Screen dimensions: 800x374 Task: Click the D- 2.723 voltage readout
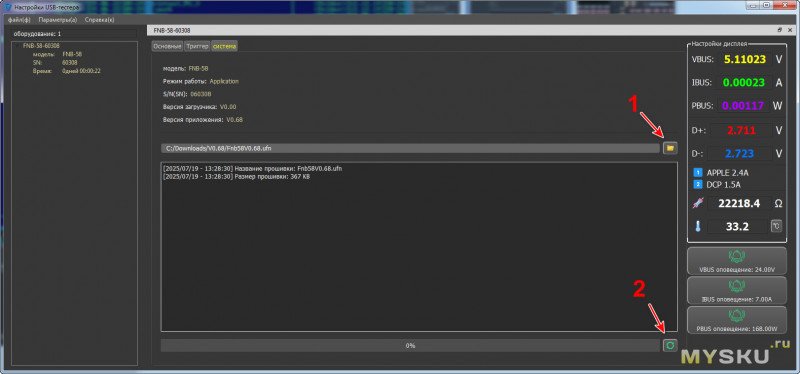pyautogui.click(x=741, y=154)
